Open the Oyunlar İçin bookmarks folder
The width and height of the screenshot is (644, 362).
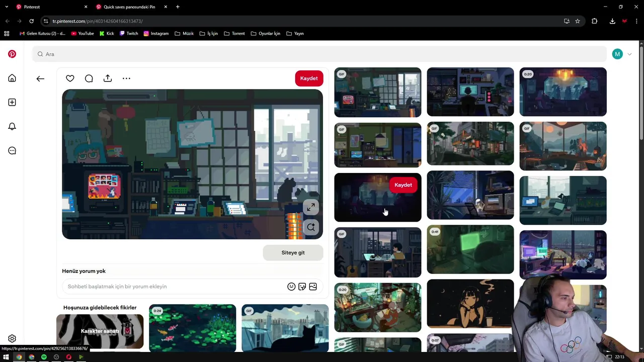pyautogui.click(x=266, y=34)
